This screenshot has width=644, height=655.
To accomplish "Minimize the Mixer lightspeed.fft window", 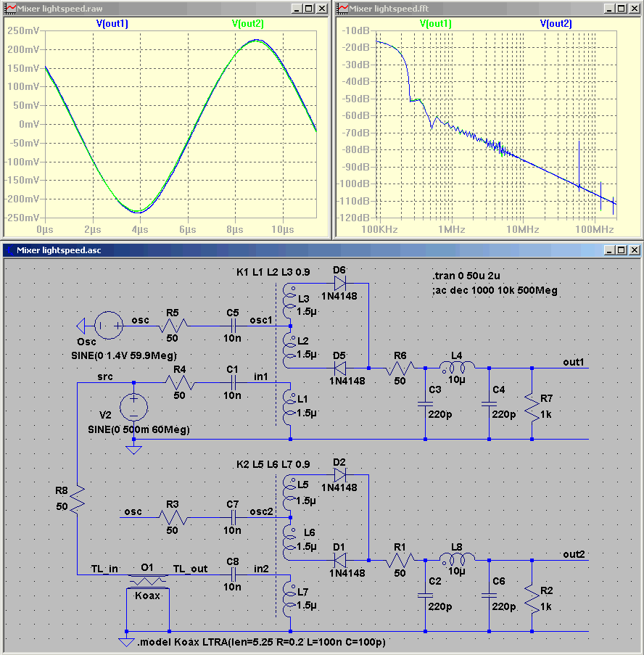I will pos(609,9).
